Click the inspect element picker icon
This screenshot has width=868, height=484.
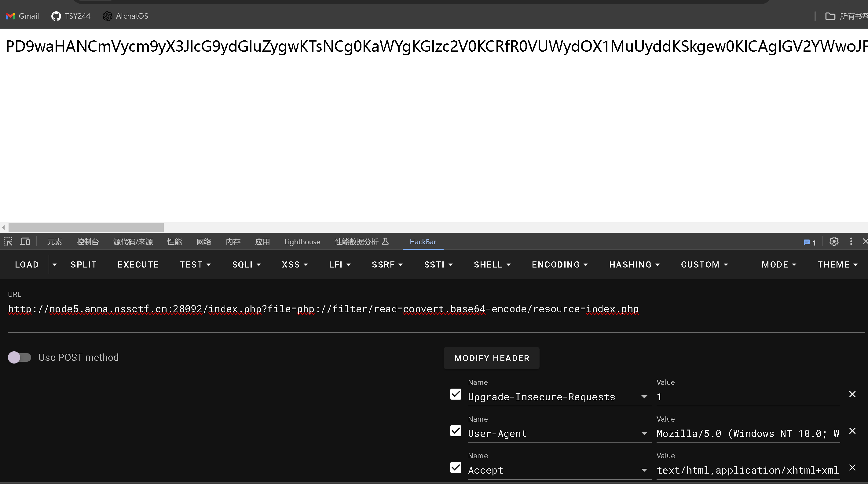pos(8,242)
